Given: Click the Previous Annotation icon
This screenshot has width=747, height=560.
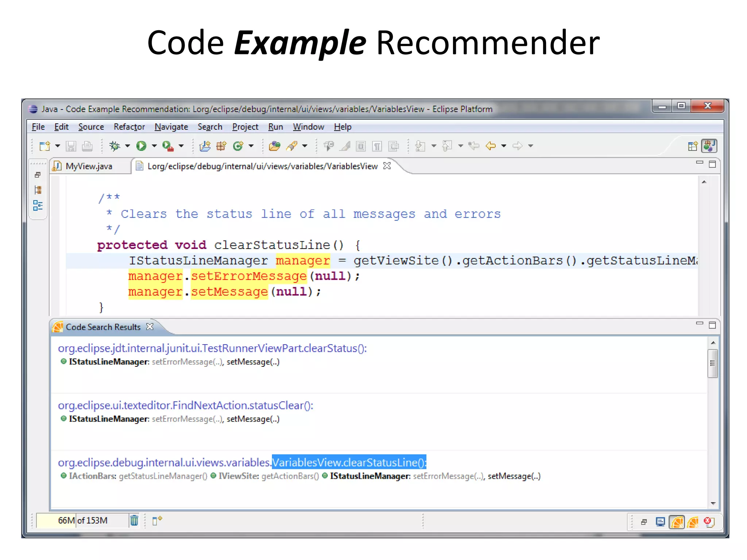Looking at the screenshot, I should [447, 146].
